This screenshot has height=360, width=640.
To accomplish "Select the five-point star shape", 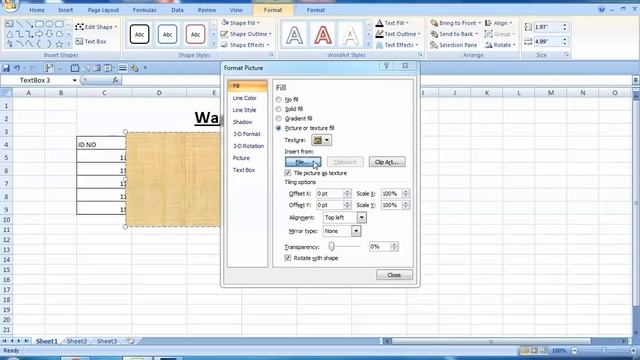I will [x=59, y=44].
